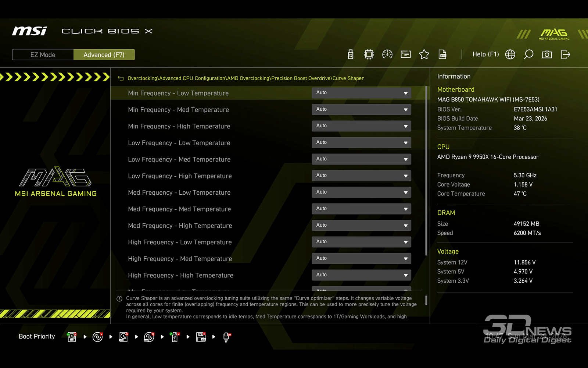This screenshot has height=368, width=588.
Task: Open the M-Flash USB update icon
Action: (x=351, y=54)
